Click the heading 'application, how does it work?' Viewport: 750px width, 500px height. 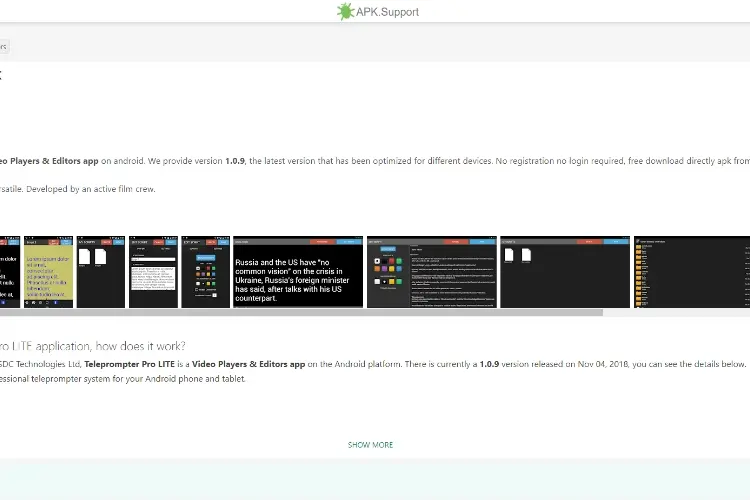click(110, 346)
